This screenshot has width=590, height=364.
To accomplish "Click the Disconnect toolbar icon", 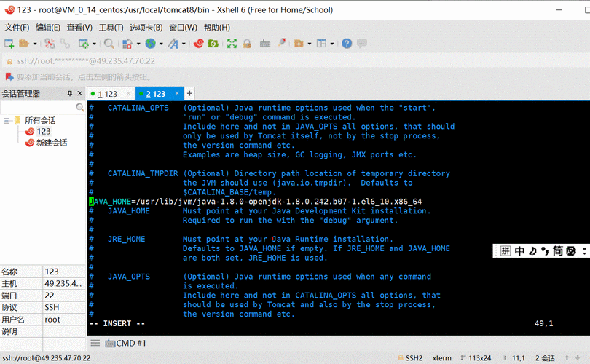I will click(50, 44).
